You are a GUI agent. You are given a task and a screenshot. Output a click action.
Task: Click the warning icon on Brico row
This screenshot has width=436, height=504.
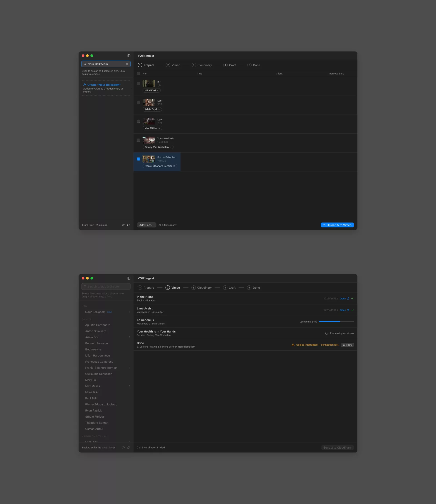(x=293, y=345)
